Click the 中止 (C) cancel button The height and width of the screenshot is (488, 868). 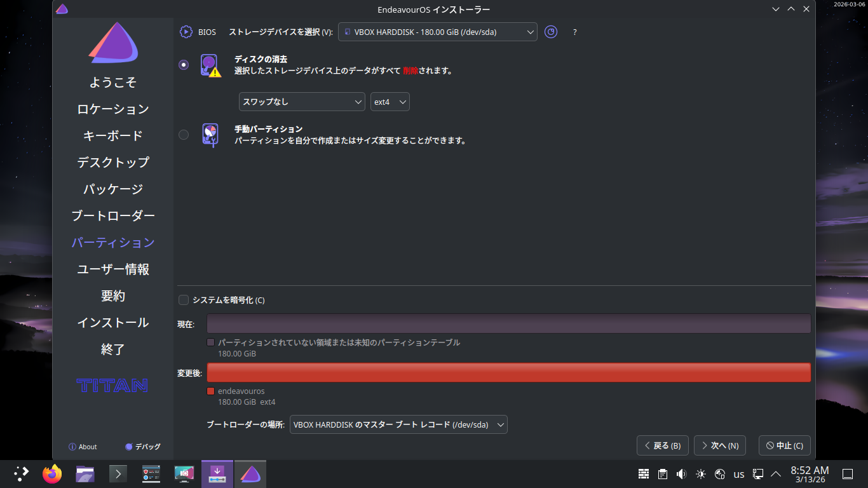pos(785,445)
